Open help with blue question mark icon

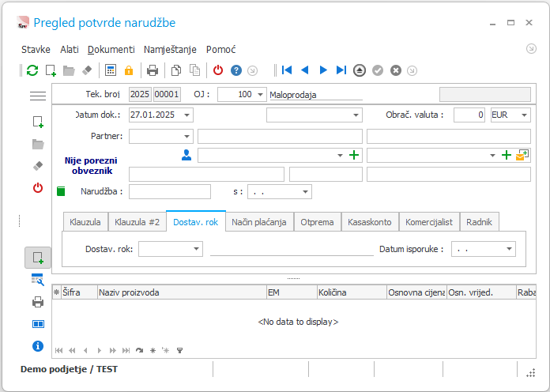[236, 70]
